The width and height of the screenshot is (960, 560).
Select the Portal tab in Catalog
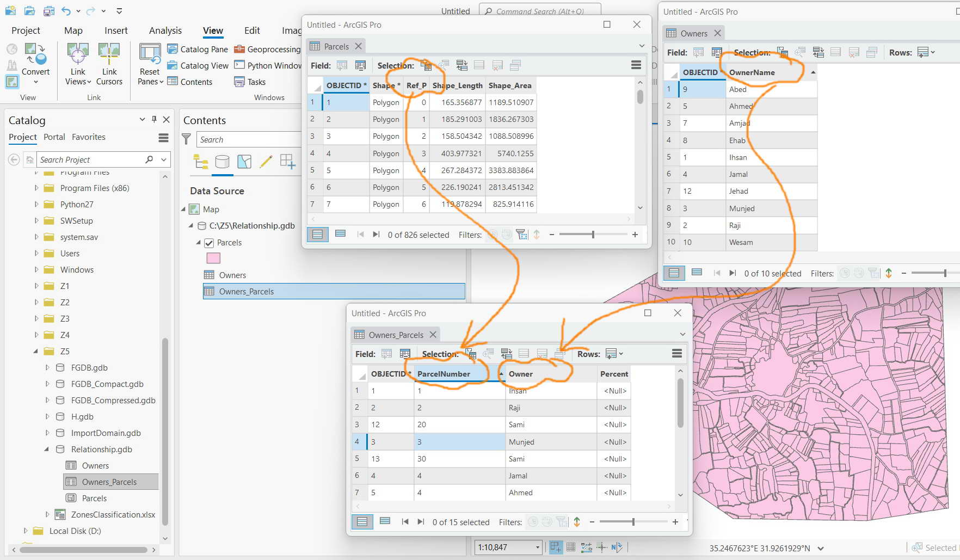click(x=54, y=137)
